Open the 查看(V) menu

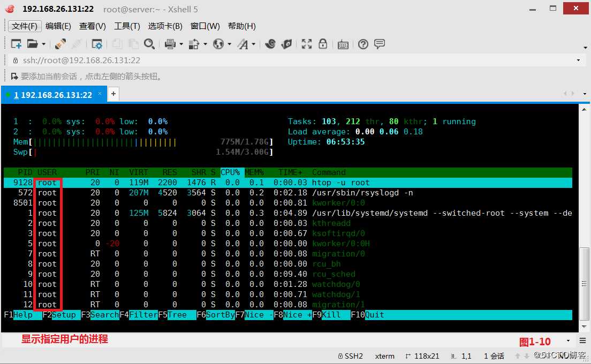pos(92,26)
